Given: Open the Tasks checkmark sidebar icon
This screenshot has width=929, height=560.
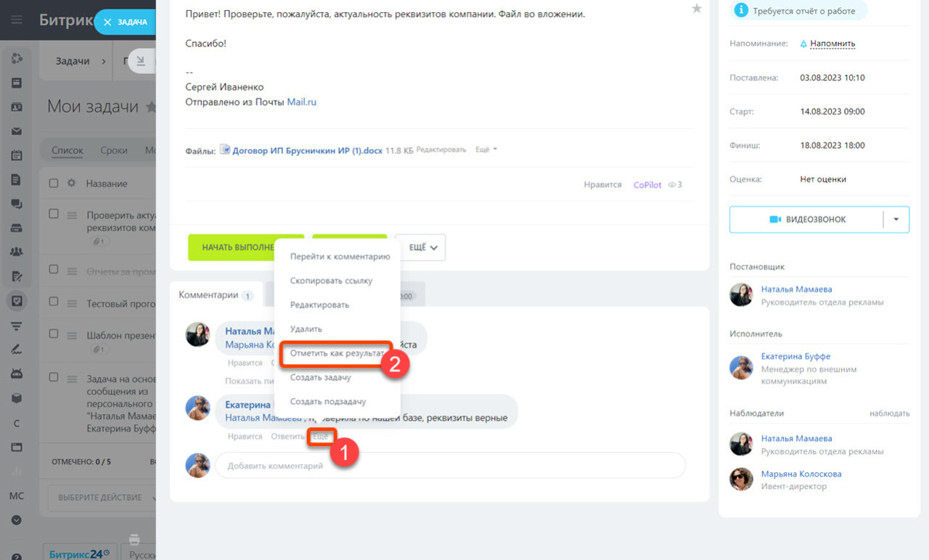Looking at the screenshot, I should (x=16, y=300).
